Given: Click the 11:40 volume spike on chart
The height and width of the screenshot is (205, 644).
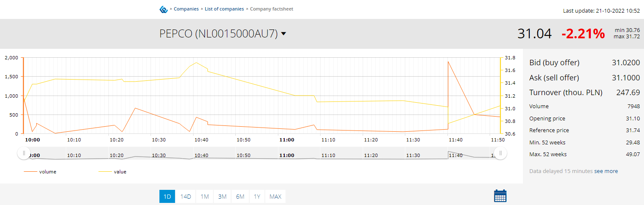Looking at the screenshot, I should [448, 62].
